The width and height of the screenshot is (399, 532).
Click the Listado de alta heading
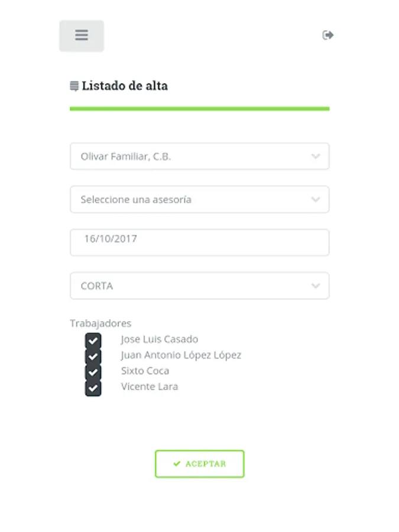coord(125,86)
